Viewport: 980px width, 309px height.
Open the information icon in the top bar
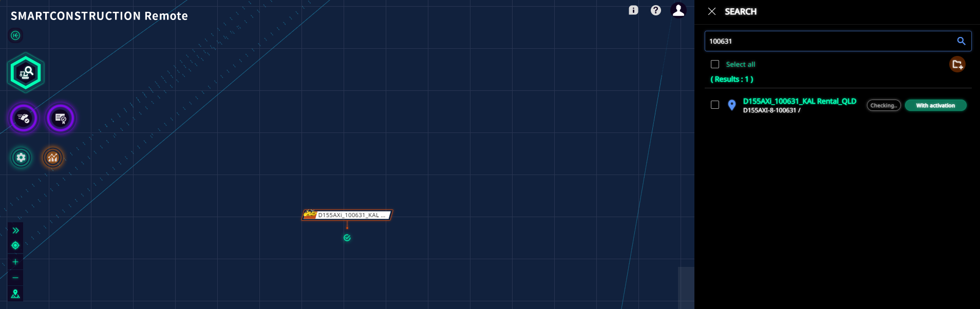633,10
